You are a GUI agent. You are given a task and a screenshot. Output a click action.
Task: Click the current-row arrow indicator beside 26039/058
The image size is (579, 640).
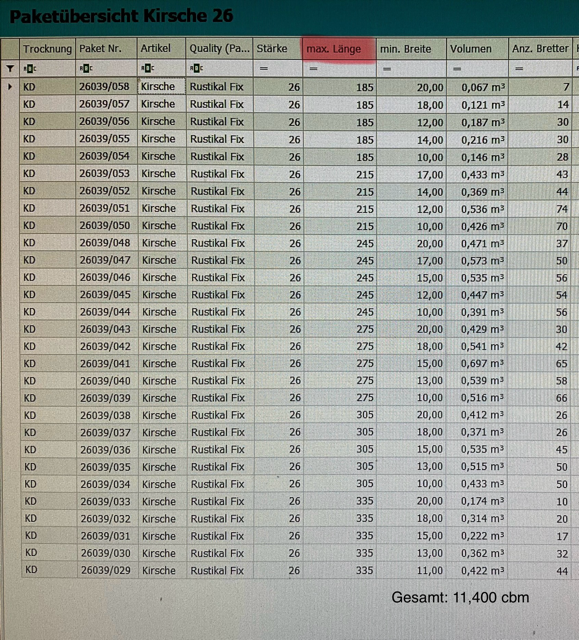point(10,87)
